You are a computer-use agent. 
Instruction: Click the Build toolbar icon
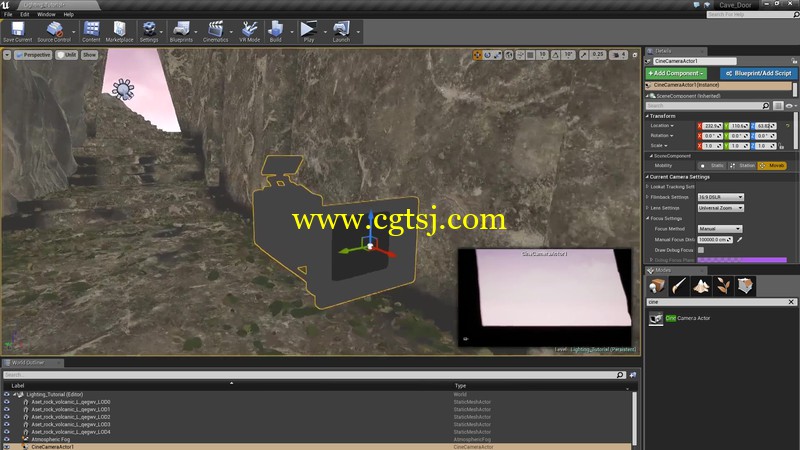click(276, 32)
